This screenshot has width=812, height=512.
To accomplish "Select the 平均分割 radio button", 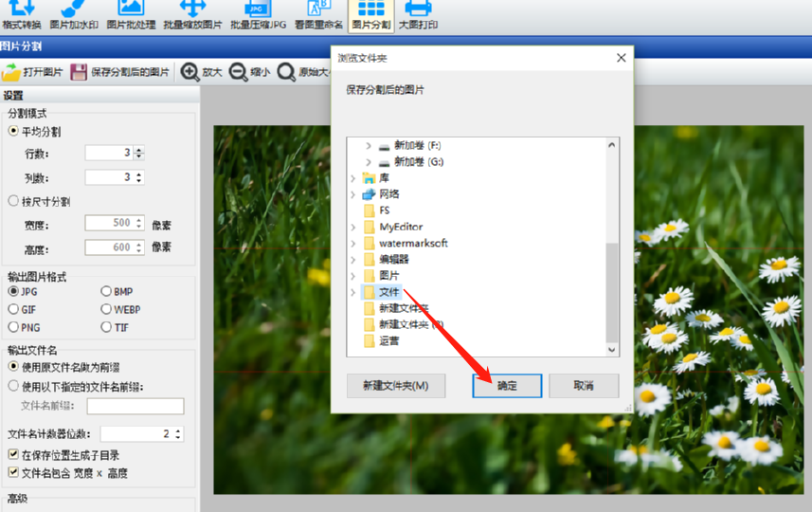I will tap(13, 131).
